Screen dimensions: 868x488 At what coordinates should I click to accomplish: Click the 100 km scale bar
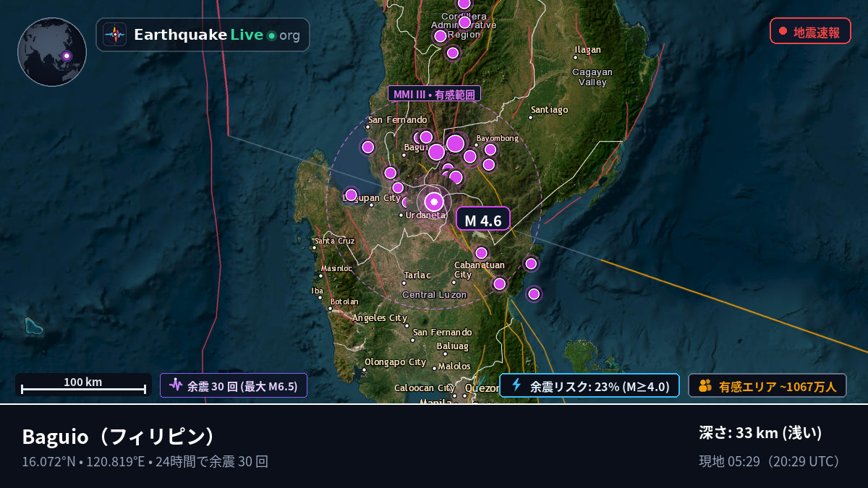pos(83,385)
